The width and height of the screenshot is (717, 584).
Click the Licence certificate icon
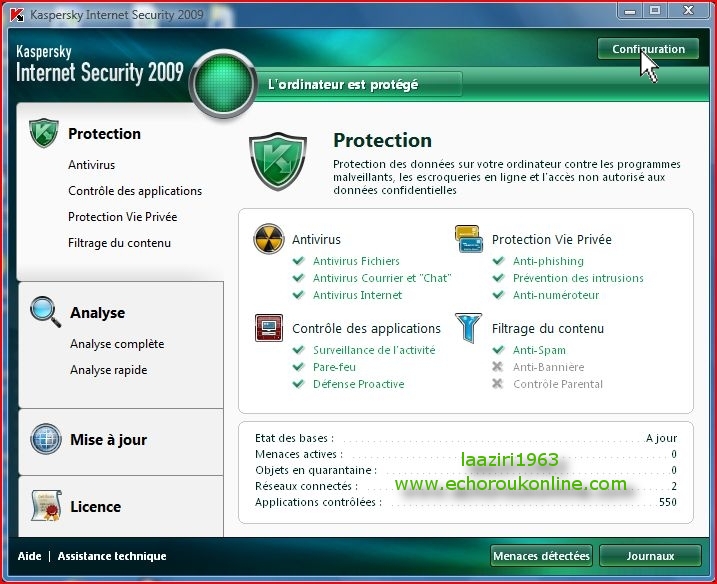(x=46, y=506)
